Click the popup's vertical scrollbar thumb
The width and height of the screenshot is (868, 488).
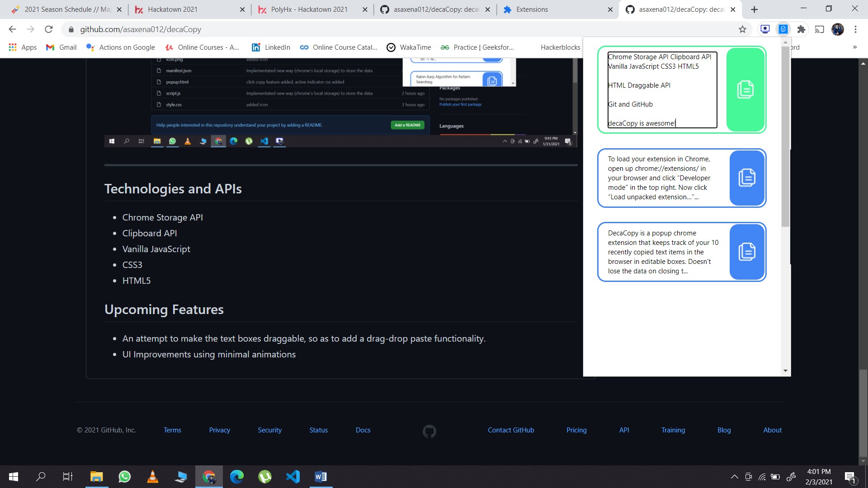785,136
